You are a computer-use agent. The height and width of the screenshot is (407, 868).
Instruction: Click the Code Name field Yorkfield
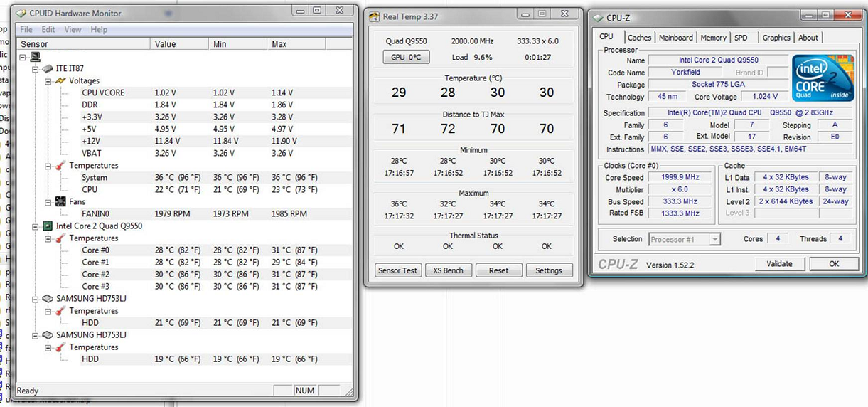pyautogui.click(x=685, y=73)
